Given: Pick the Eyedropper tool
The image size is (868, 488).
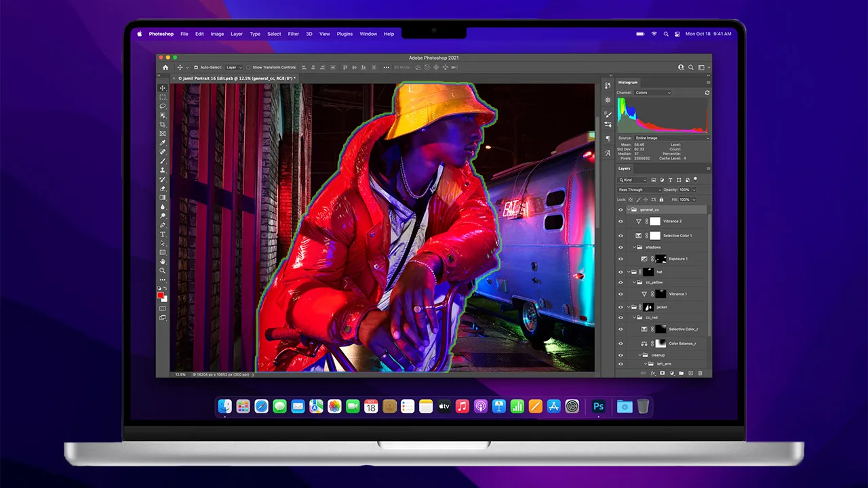Looking at the screenshot, I should (x=163, y=143).
